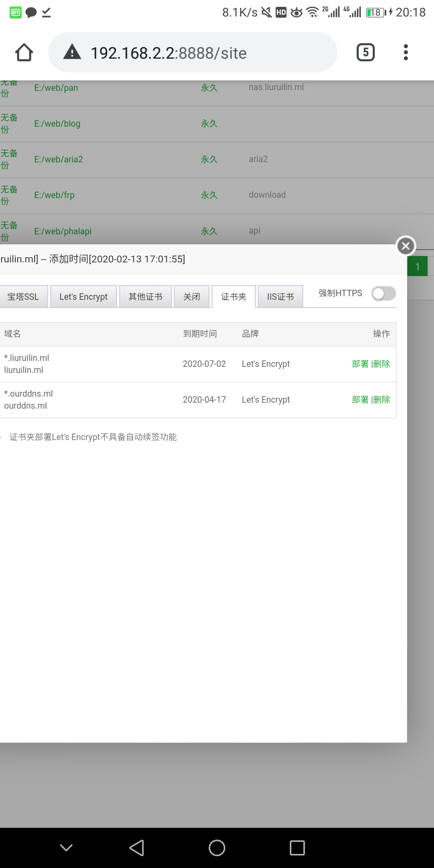
Task: Tap the Android home circle button
Action: click(x=217, y=848)
